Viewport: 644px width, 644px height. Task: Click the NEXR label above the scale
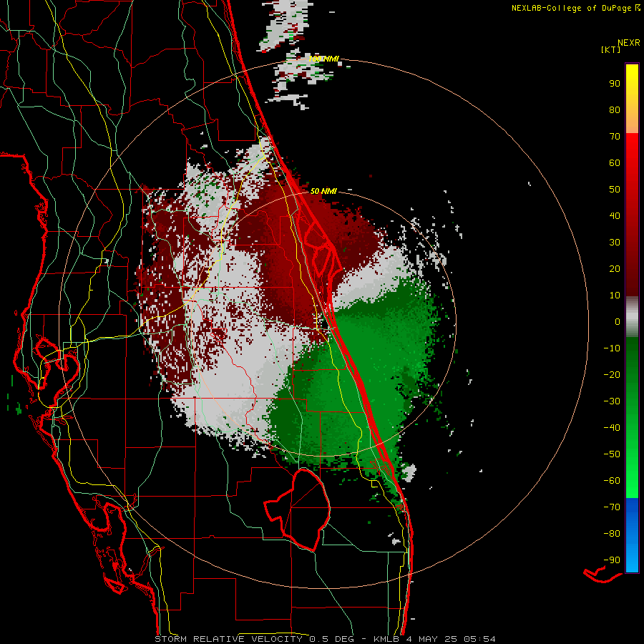click(x=628, y=43)
